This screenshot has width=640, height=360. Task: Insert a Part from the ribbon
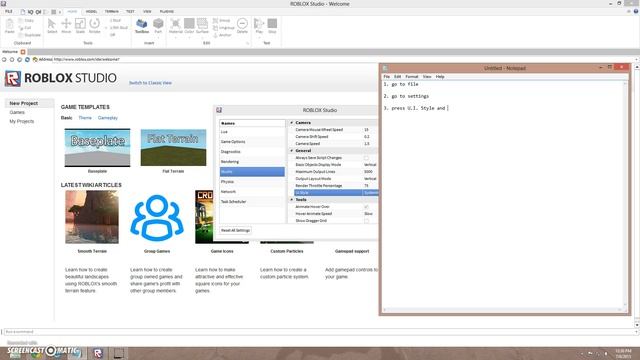click(158, 26)
